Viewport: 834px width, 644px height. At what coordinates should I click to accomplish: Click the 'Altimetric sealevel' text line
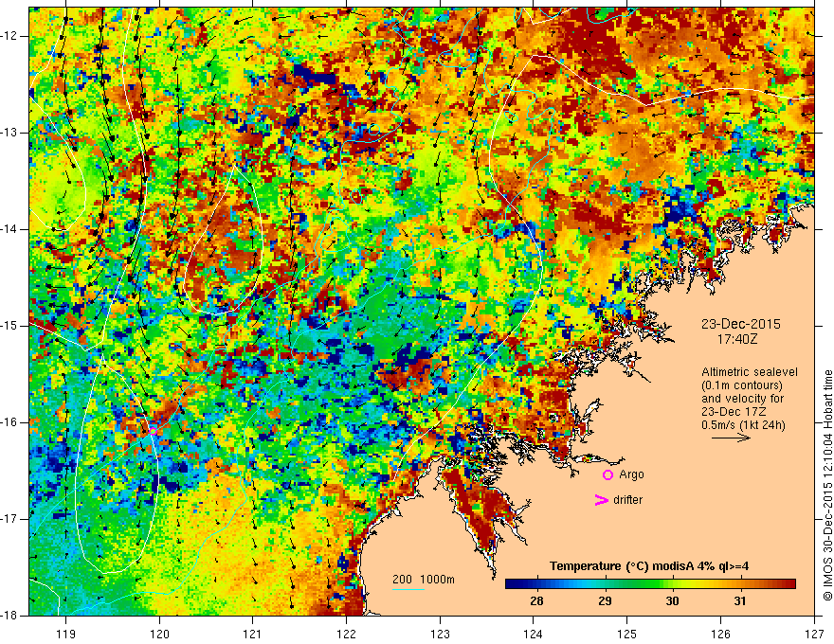750,372
